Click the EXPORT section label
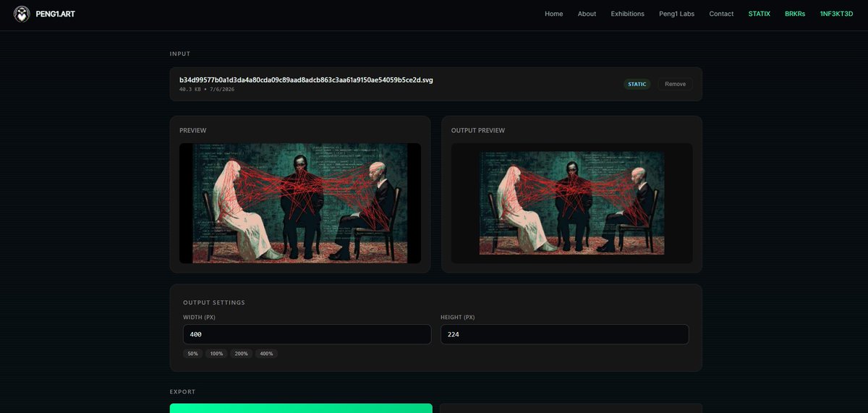This screenshot has width=868, height=413. (183, 392)
